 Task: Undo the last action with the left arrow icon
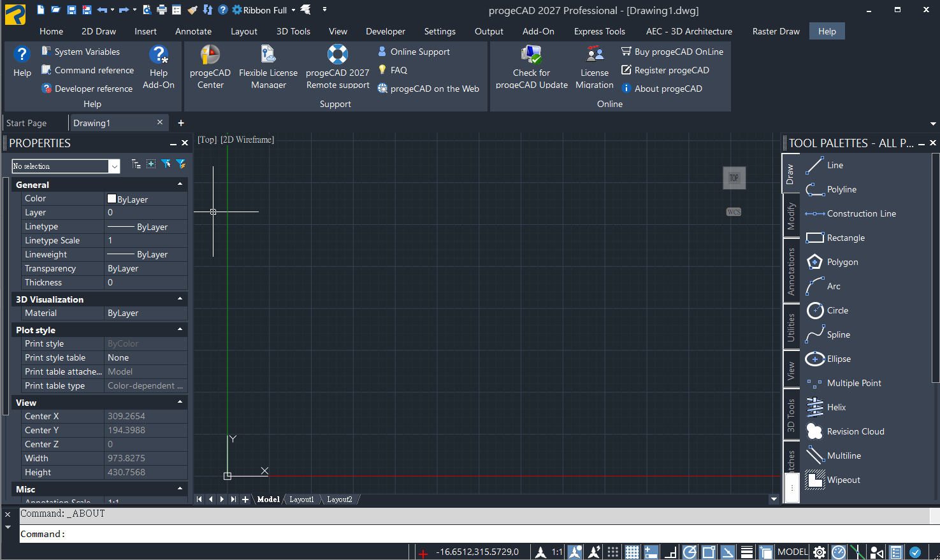pos(102,10)
